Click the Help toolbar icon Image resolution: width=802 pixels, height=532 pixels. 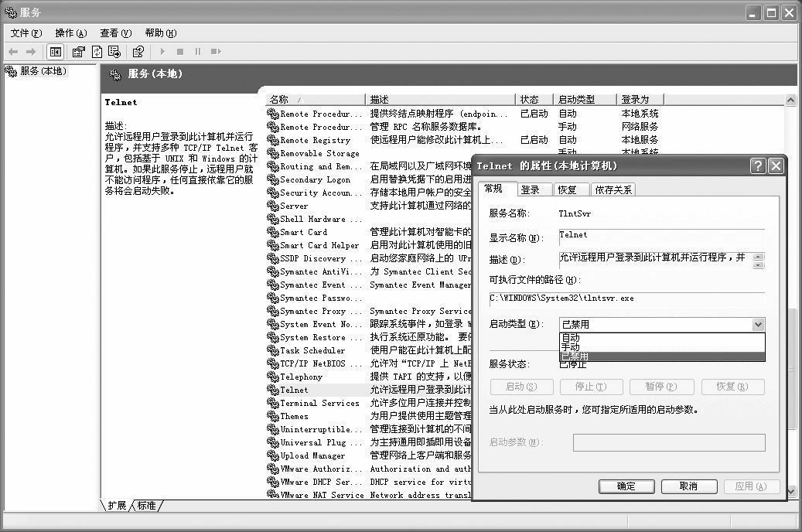pyautogui.click(x=138, y=52)
